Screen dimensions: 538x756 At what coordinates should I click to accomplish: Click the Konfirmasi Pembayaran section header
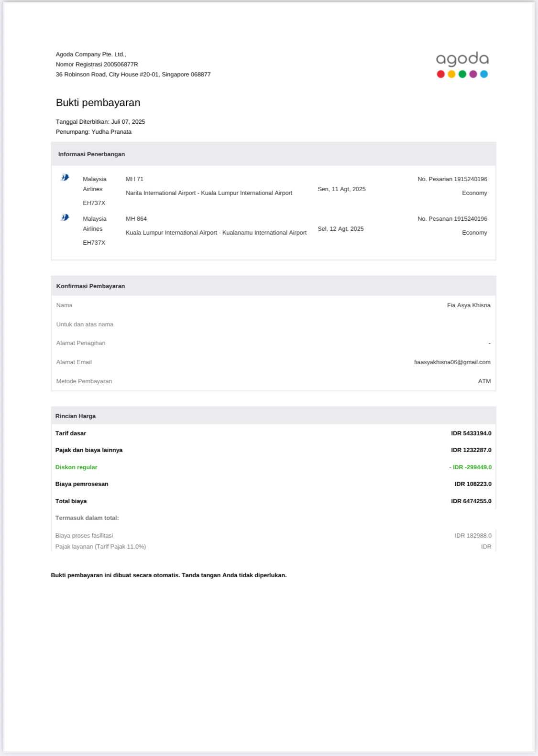click(90, 286)
